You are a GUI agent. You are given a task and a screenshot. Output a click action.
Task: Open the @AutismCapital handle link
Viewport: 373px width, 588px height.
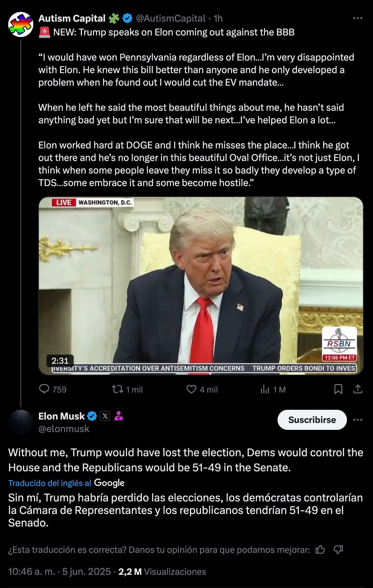(170, 19)
